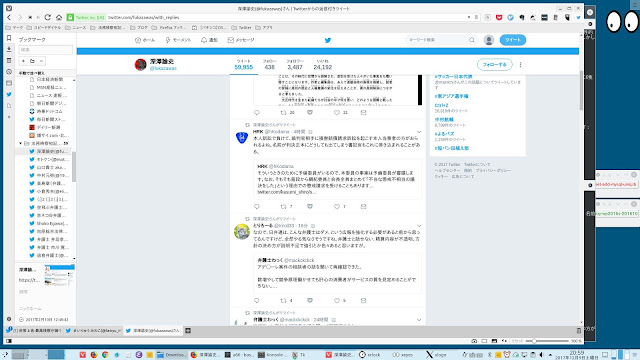Go to the browser home page
The height and width of the screenshot is (360, 640).
[x=59, y=18]
